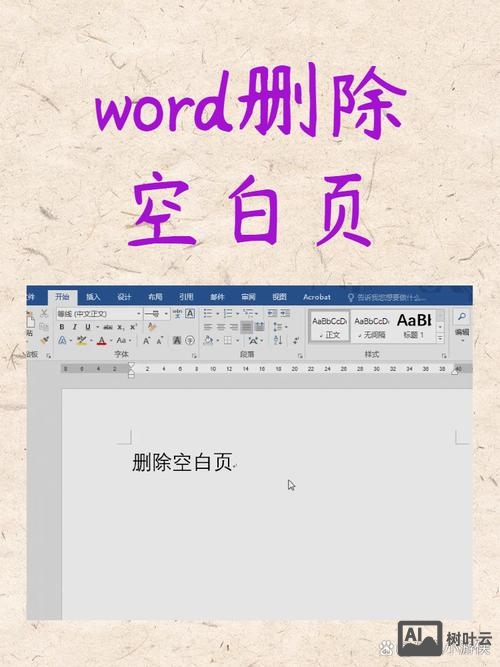Viewport: 500px width, 667px height.
Task: Open the Paragraph dialog launcher next to 段落
Action: click(x=300, y=355)
